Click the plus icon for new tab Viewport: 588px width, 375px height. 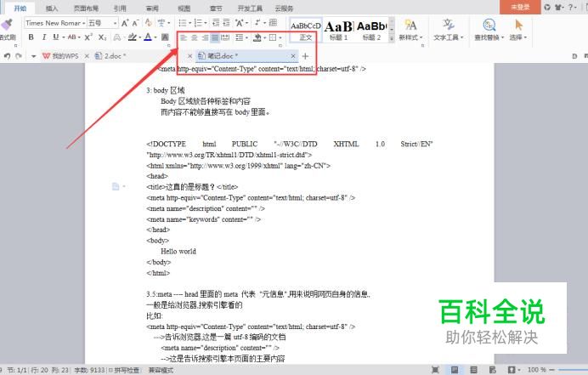click(x=305, y=56)
